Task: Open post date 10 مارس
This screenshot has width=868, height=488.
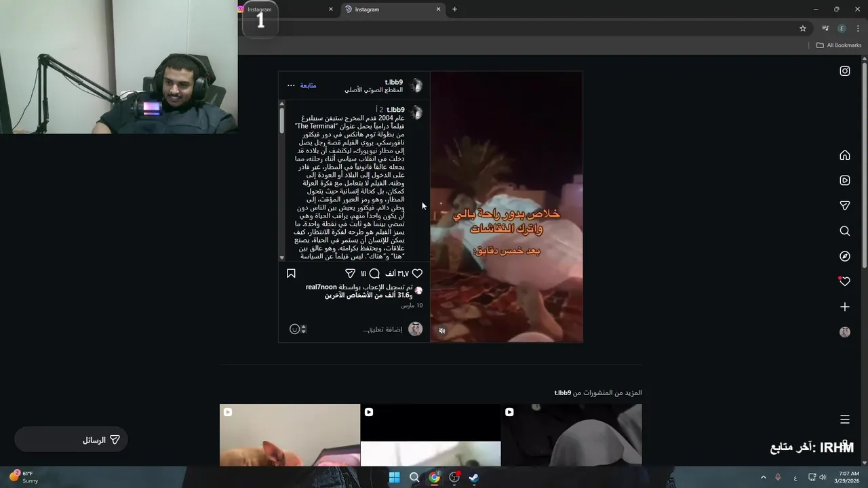Action: click(412, 306)
